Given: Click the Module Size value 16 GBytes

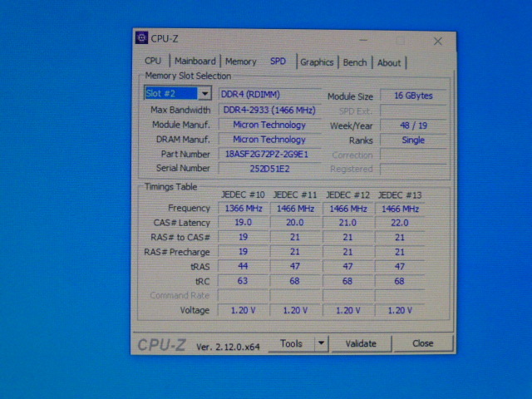Looking at the screenshot, I should 413,96.
